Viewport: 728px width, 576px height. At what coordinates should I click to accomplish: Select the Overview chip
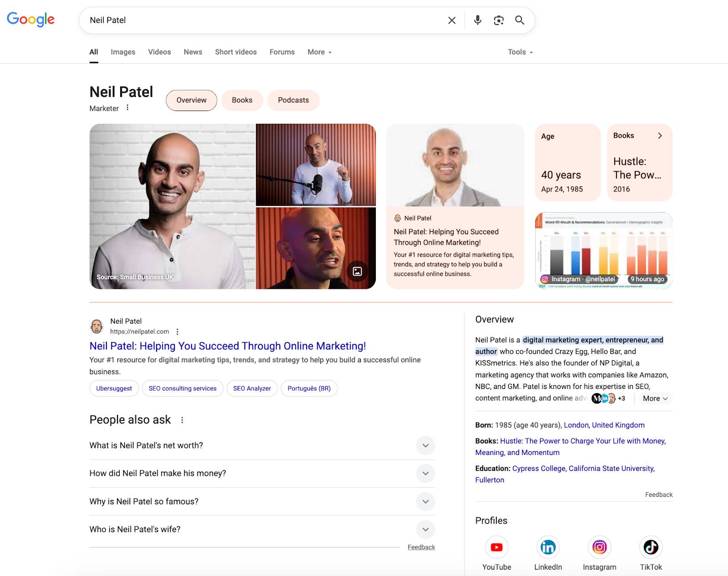click(192, 100)
